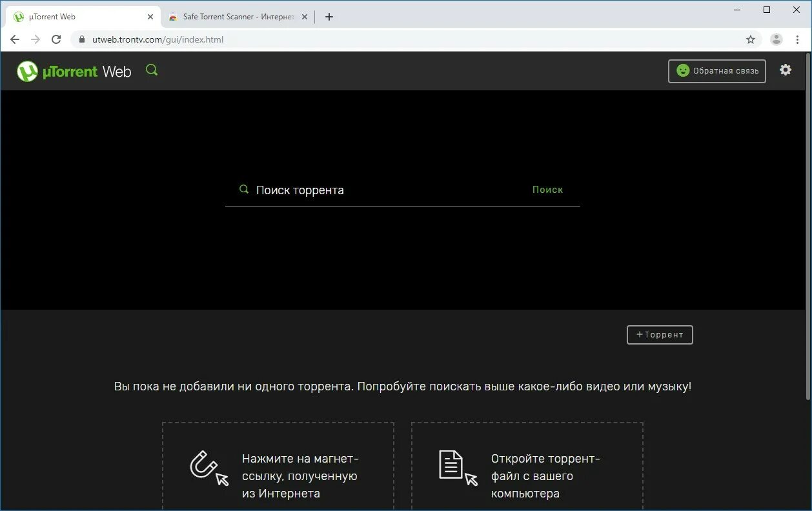Bookmark this page with star icon
Viewport: 812px width, 511px height.
(x=751, y=39)
